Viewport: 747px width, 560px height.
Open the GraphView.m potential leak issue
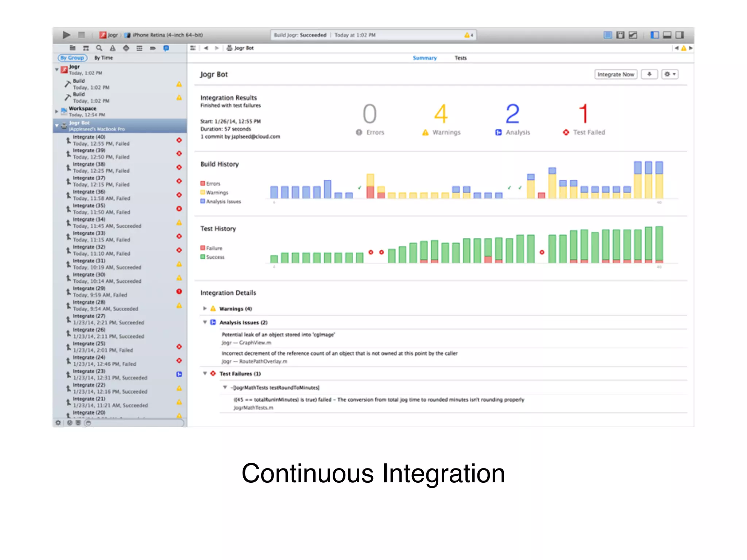click(454, 338)
